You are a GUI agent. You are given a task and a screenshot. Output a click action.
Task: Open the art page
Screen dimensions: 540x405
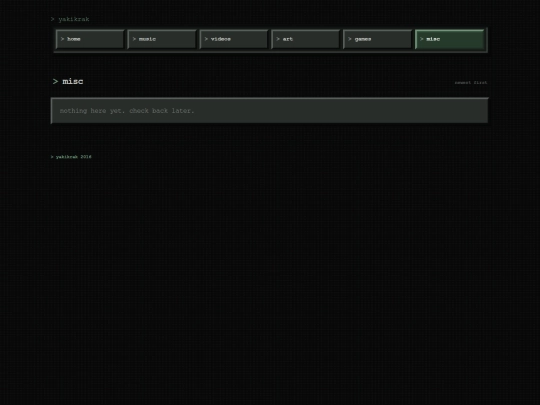(x=305, y=39)
